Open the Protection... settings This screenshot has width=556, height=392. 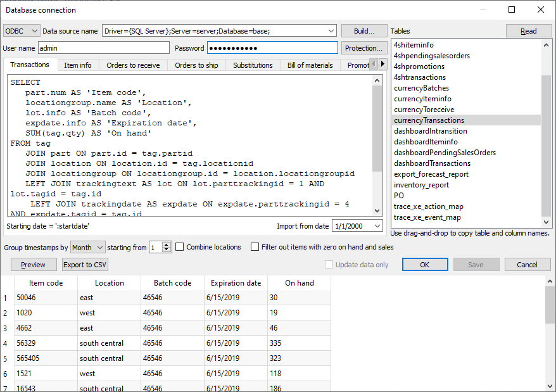[x=363, y=48]
